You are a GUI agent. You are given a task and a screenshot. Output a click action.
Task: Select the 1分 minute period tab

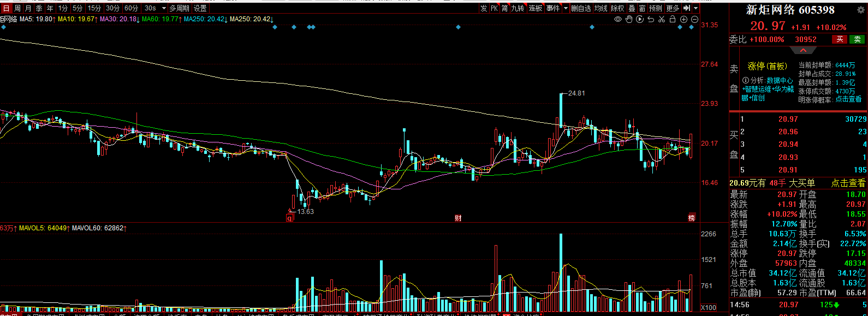tap(63, 8)
